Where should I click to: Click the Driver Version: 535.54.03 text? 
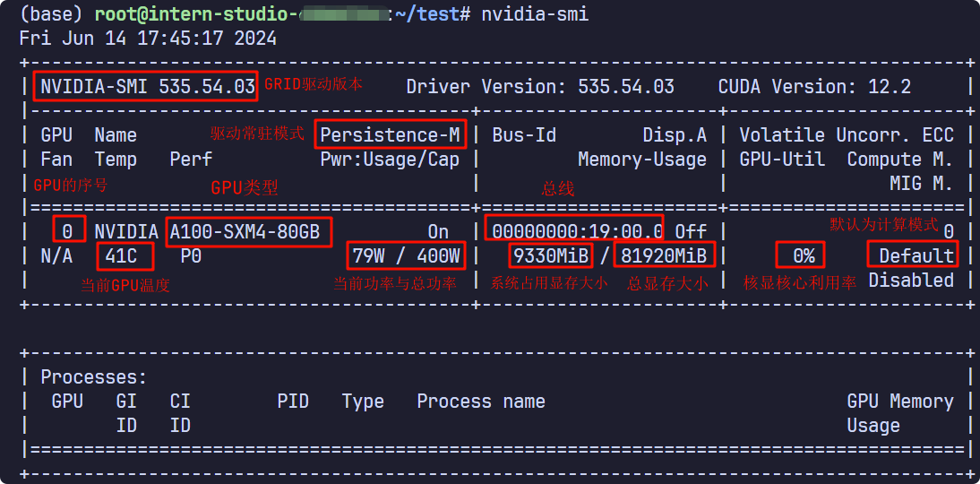pos(540,86)
